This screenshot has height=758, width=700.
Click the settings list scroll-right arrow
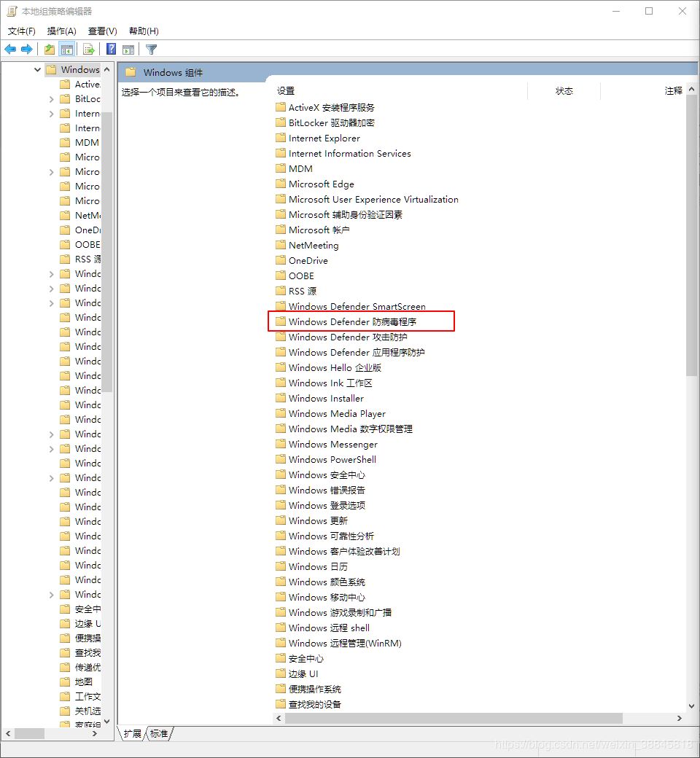pos(680,719)
